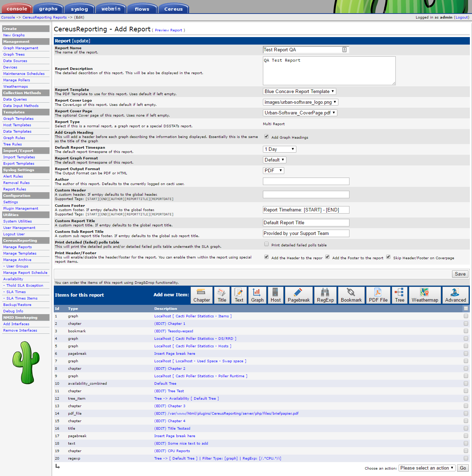Enable Print detailed failed polls table
Screen dimensions: 472x476
tap(266, 244)
